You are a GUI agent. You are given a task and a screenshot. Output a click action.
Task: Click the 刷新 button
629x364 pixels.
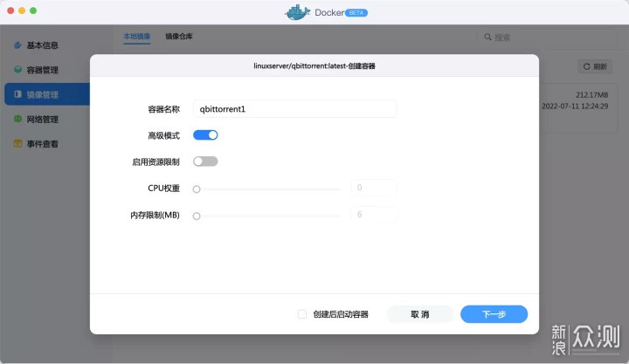(x=595, y=66)
